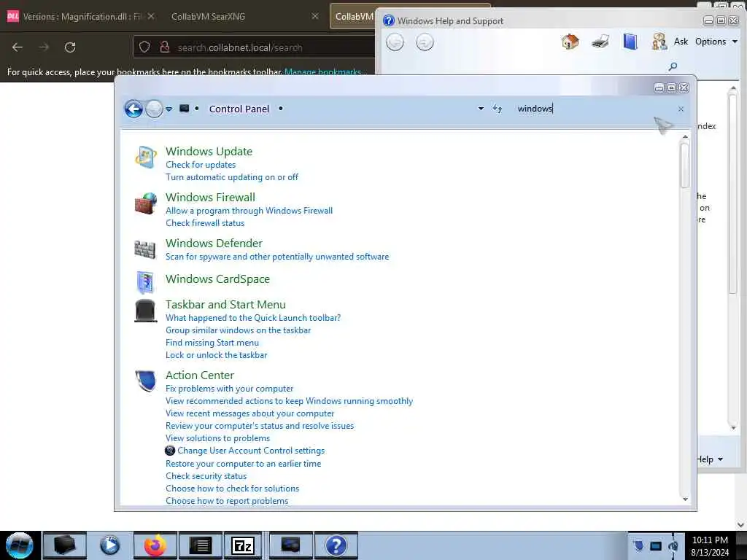This screenshot has width=747, height=560.
Task: Click Change User Account Control settings
Action: tap(251, 451)
